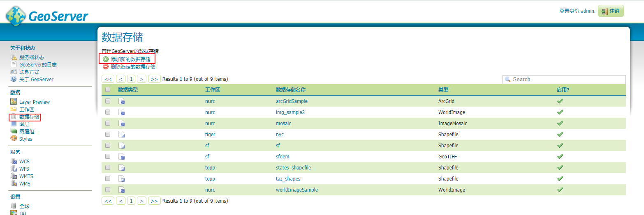This screenshot has width=644, height=215.
Task: Click the GeoServer logs page icon
Action: (14, 64)
